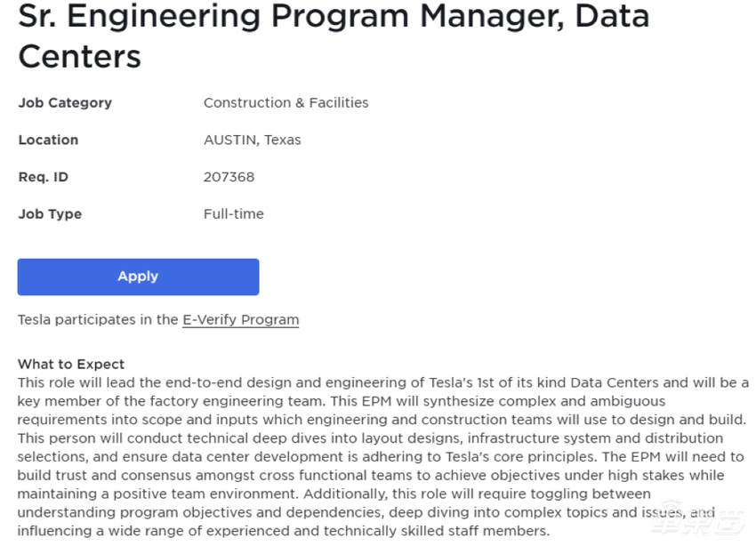Viewport: 756px width, 546px height.
Task: Click the Sr. Engineering Program Manager job title
Action: point(334,16)
